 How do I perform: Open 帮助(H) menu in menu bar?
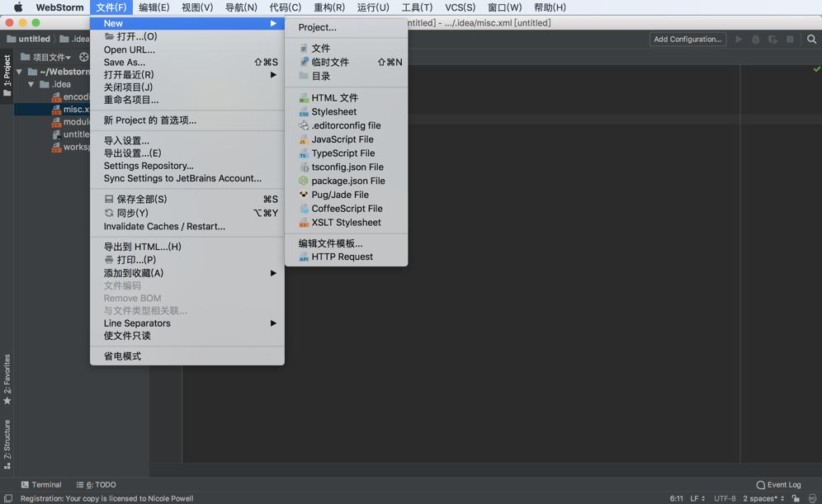550,7
